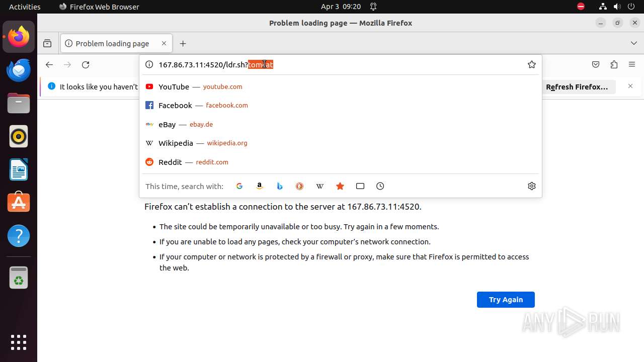Search in History clock icon
The image size is (644, 362).
tap(380, 186)
